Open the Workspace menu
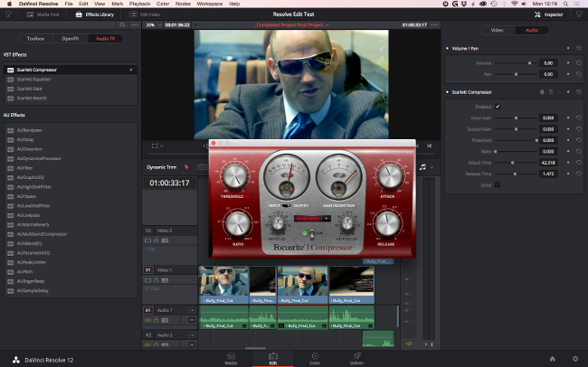 210,4
